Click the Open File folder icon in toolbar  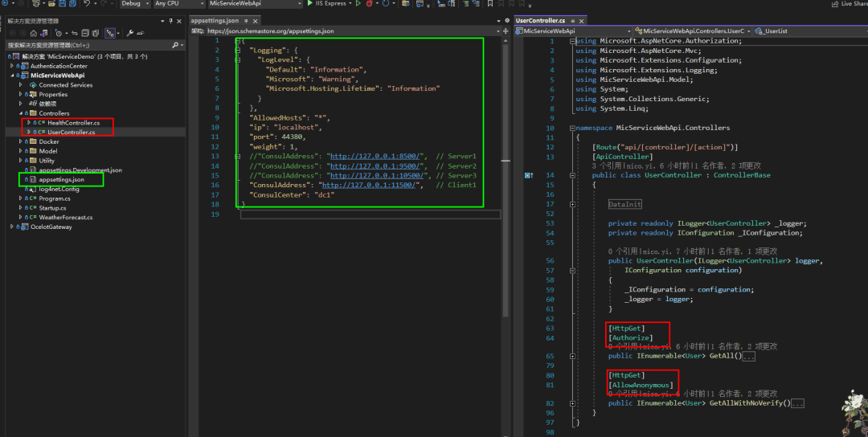51,3
